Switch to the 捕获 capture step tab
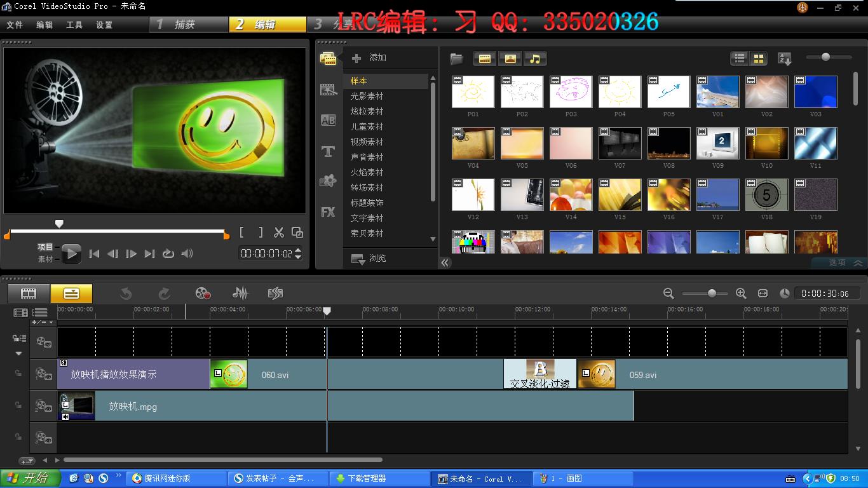 click(x=184, y=25)
